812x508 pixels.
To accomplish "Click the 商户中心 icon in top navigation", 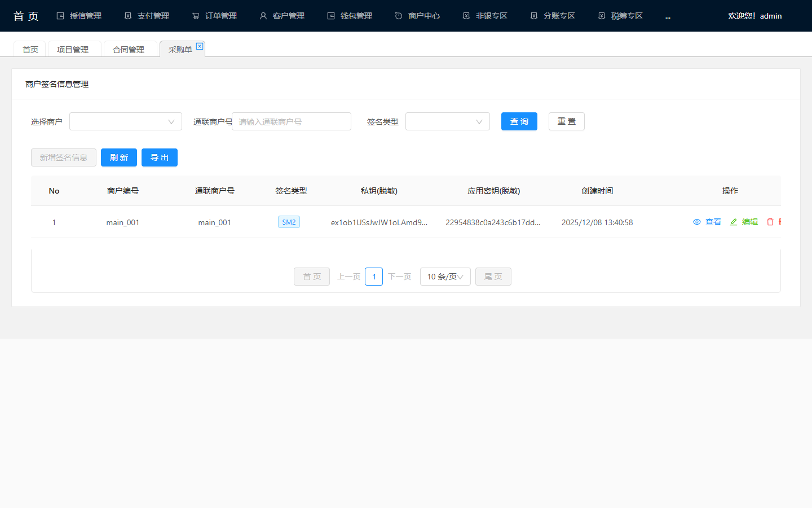I will point(399,16).
